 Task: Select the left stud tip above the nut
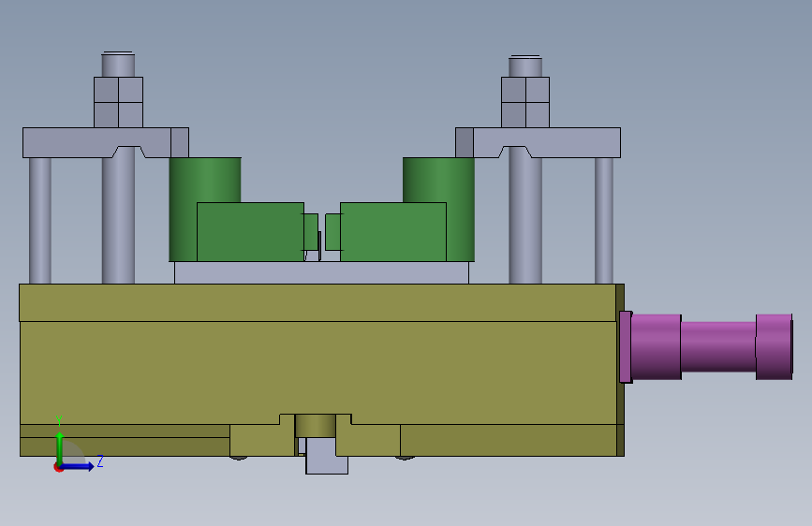pyautogui.click(x=118, y=65)
